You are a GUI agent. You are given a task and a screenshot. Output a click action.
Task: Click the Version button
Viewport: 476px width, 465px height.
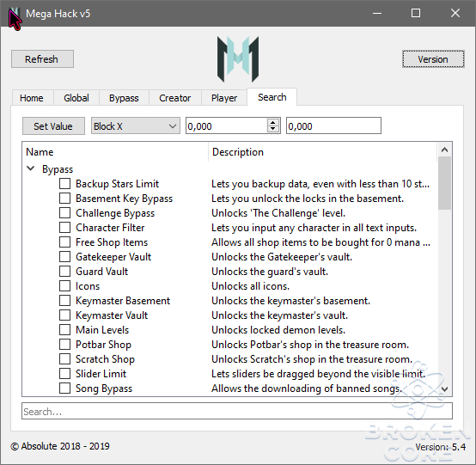[433, 59]
